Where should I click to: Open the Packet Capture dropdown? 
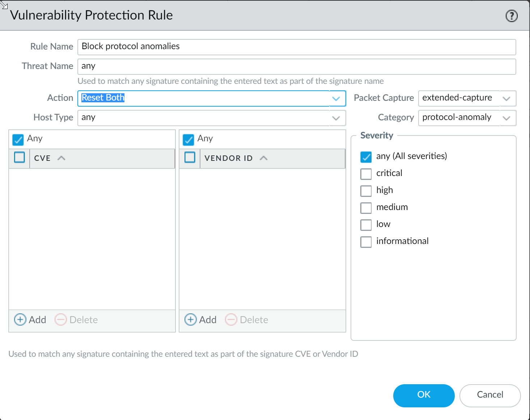point(506,98)
